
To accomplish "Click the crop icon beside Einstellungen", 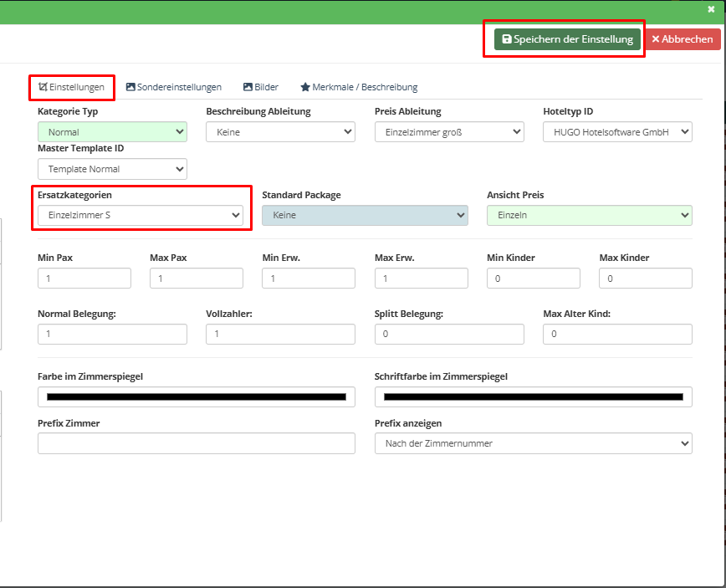I will point(43,87).
